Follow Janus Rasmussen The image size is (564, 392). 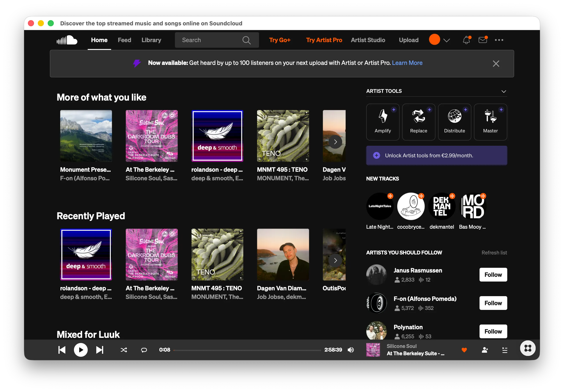[493, 274]
